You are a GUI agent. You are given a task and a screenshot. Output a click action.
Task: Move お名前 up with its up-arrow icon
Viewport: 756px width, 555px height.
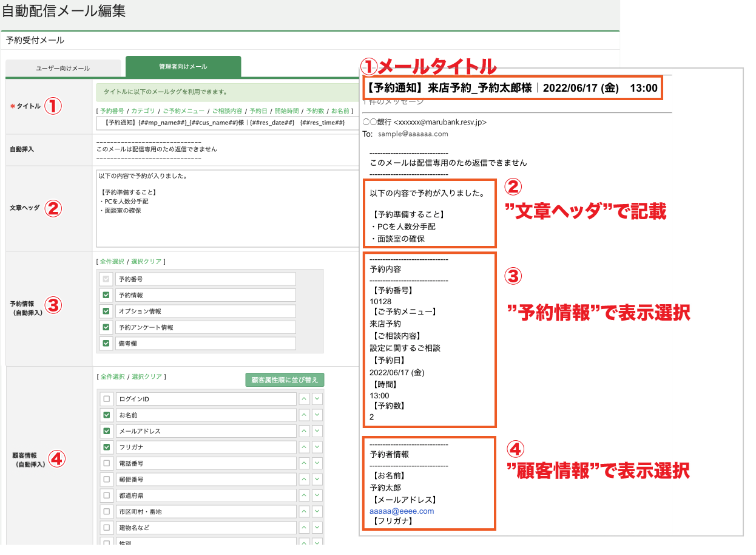coord(303,415)
